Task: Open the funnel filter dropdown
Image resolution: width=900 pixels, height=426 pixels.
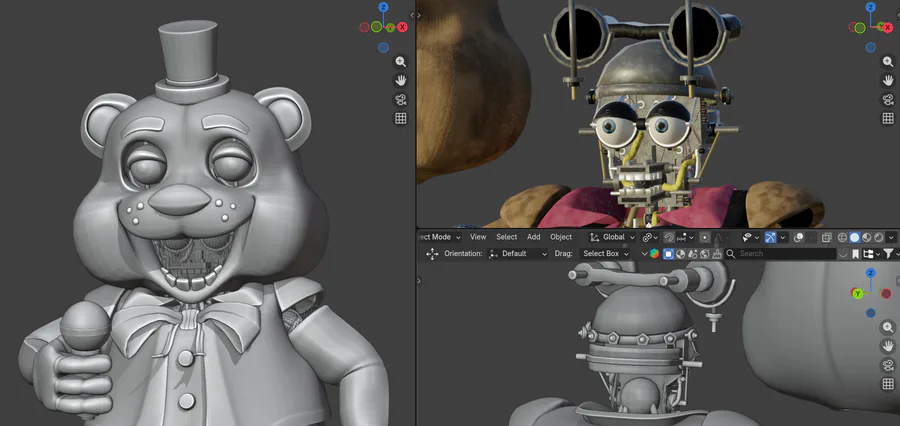Action: tap(891, 254)
